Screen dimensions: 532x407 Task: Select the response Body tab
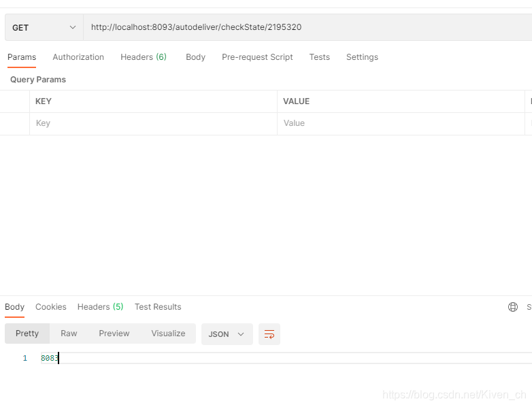pyautogui.click(x=14, y=307)
